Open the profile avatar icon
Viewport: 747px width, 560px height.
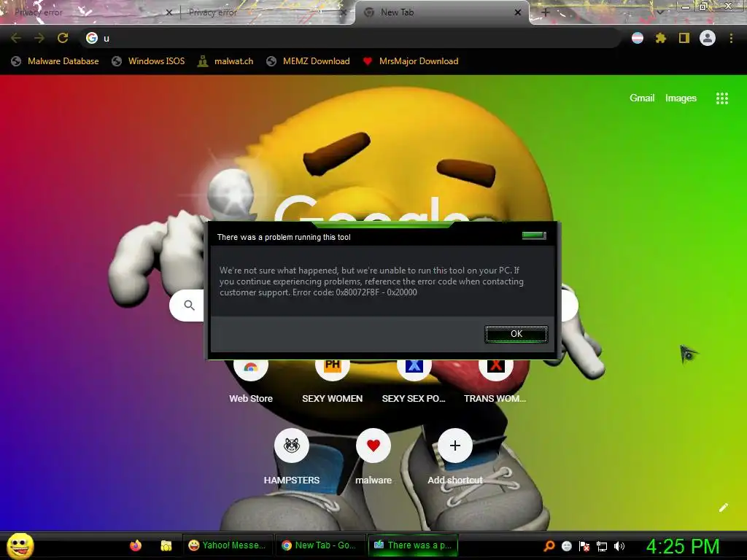click(708, 38)
